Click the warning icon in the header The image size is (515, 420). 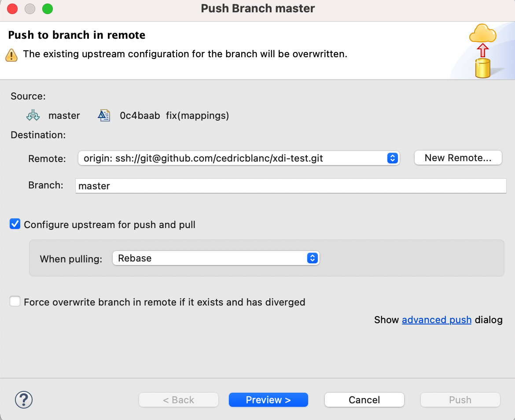(11, 54)
